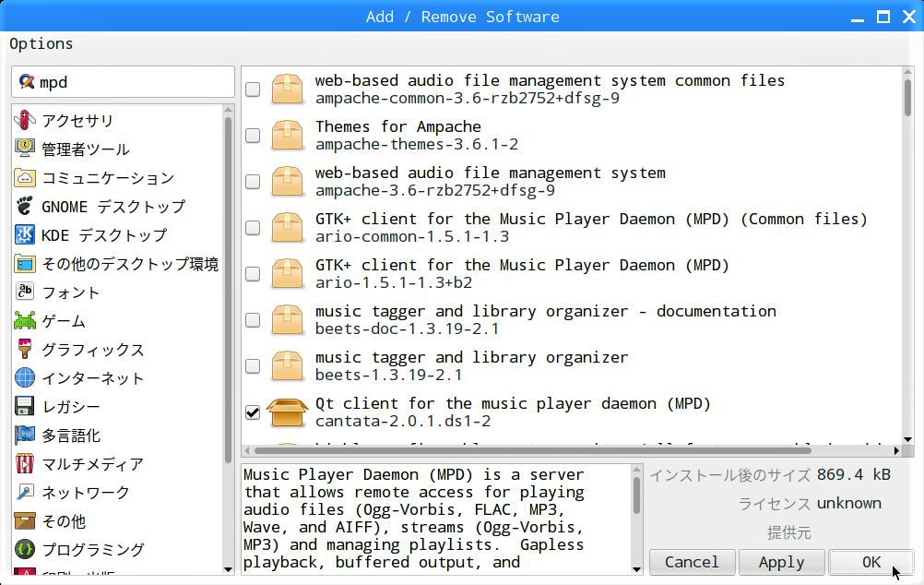The image size is (924, 585).
Task: Click the Apply button
Action: (x=781, y=562)
